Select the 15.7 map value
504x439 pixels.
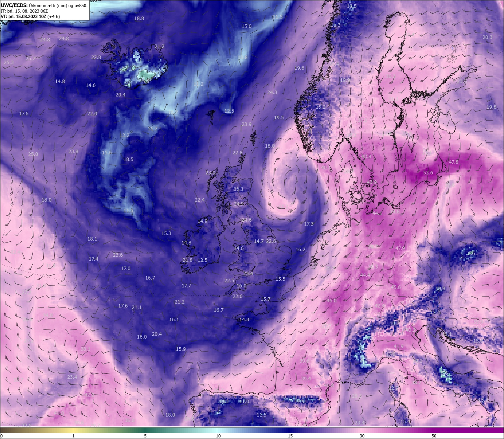click(265, 299)
